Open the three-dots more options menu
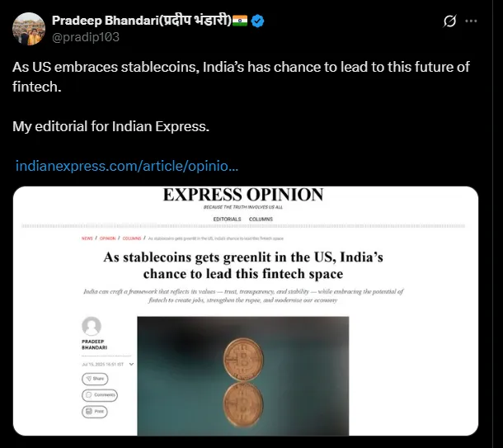Viewport: 503px width, 448px height. (471, 21)
